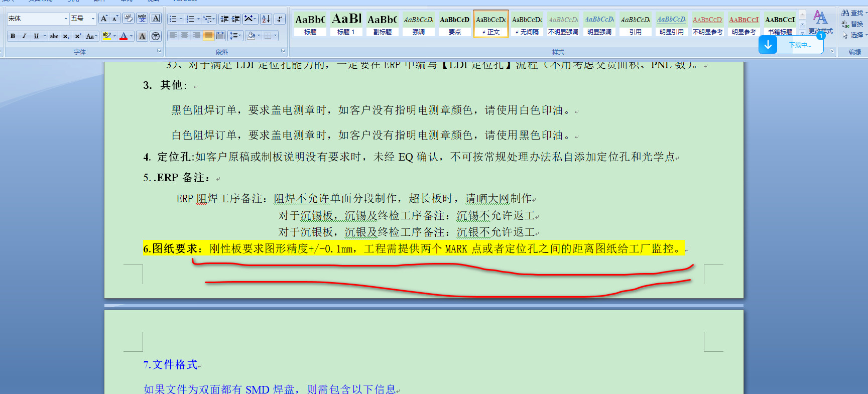
Task: Insert a bulleted list
Action: [173, 19]
